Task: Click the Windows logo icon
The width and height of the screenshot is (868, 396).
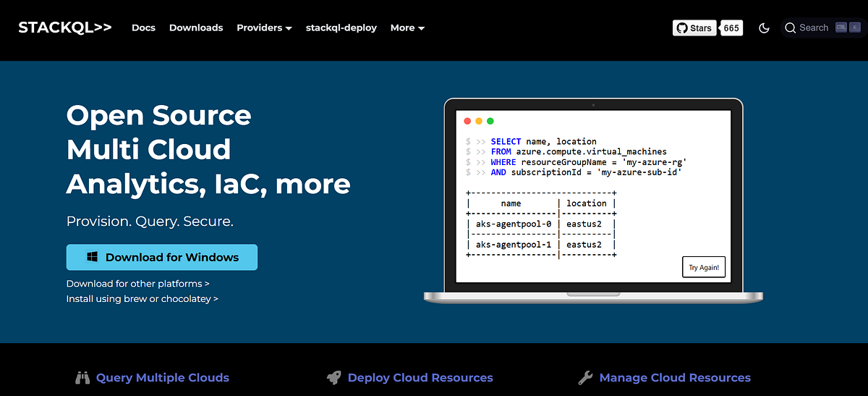Action: click(93, 257)
